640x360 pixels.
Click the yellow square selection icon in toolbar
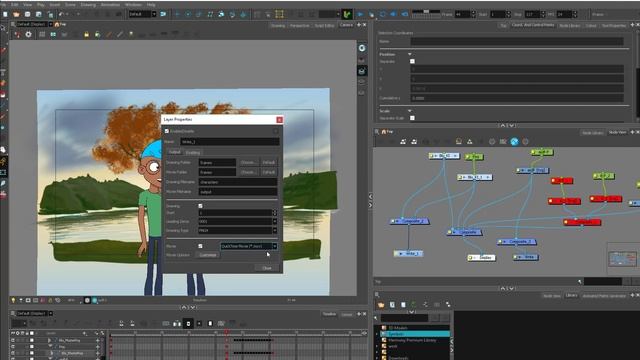click(279, 14)
